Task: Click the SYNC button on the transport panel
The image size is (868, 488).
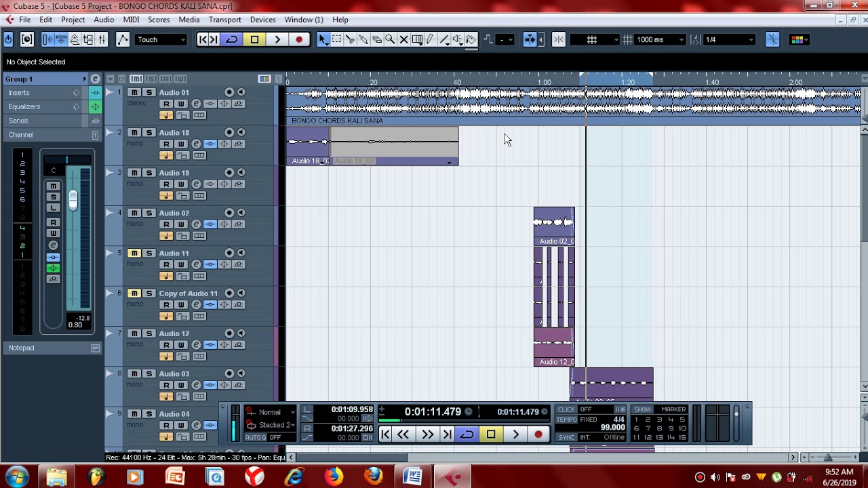Action: point(566,437)
